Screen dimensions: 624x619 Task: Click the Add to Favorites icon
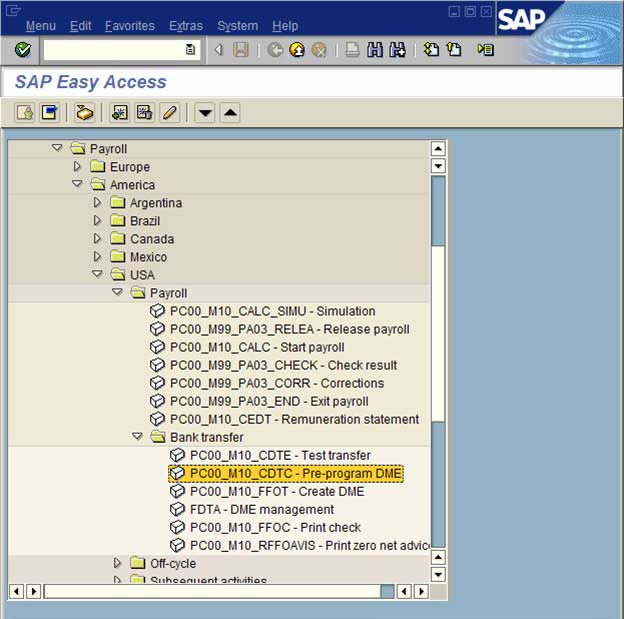[119, 113]
